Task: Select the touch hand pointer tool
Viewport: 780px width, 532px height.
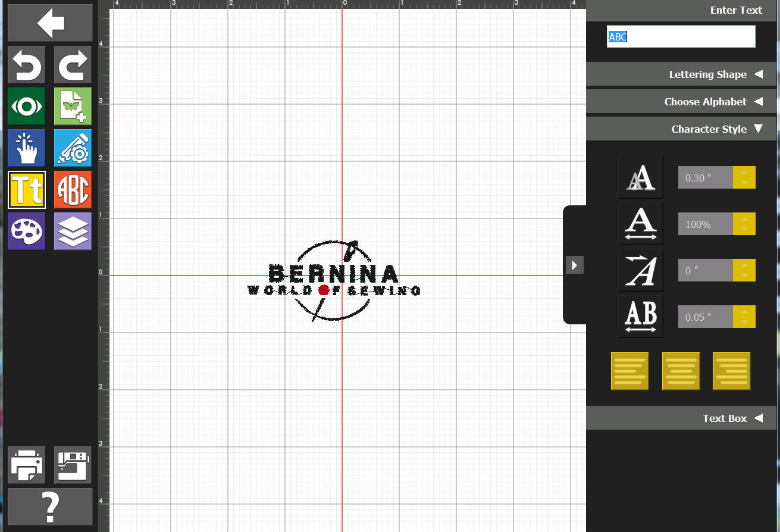Action: click(x=26, y=148)
